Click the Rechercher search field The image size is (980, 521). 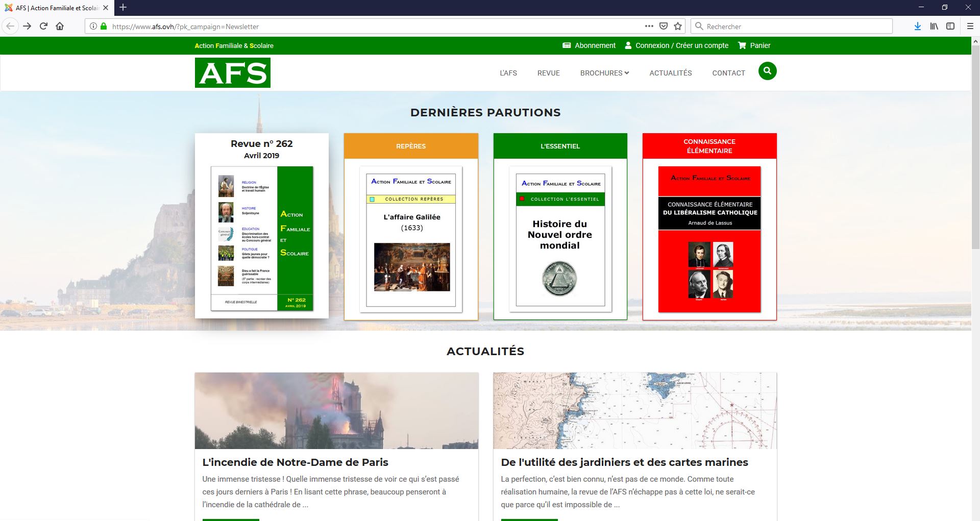click(792, 26)
